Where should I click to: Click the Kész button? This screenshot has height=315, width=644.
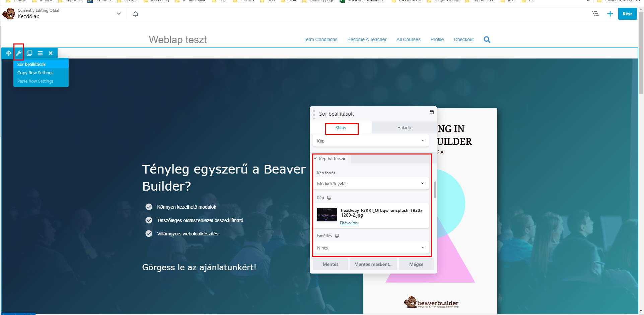627,14
